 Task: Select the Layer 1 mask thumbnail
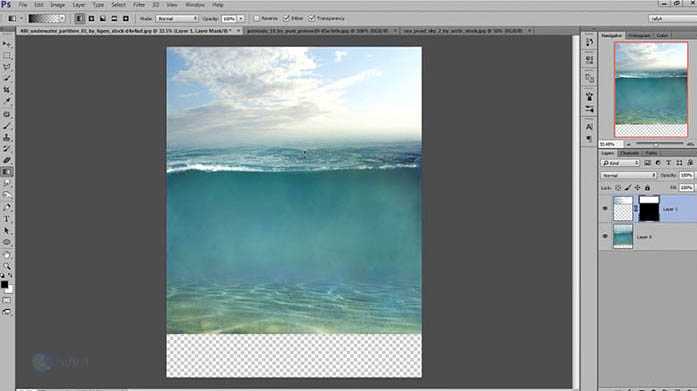(x=649, y=208)
